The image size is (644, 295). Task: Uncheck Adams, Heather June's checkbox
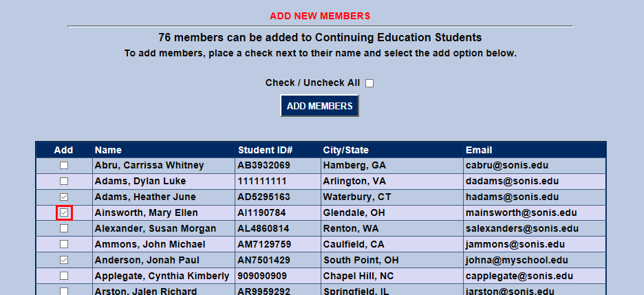pos(64,197)
